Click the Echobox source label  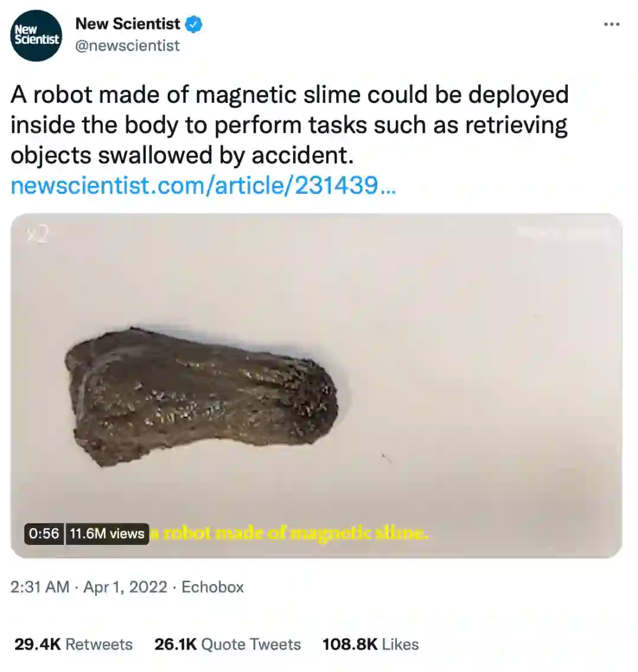pos(213,587)
